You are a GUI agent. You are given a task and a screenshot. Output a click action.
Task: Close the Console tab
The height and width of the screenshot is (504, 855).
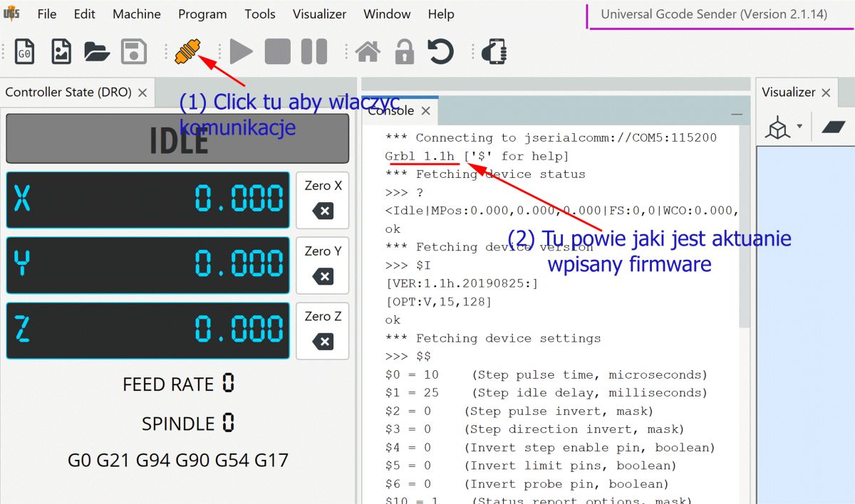click(425, 111)
